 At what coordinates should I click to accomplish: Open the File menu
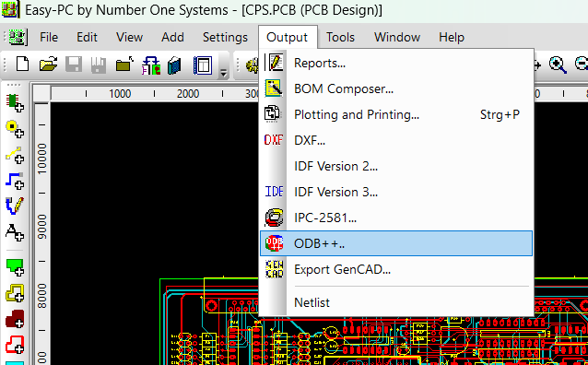tap(49, 37)
